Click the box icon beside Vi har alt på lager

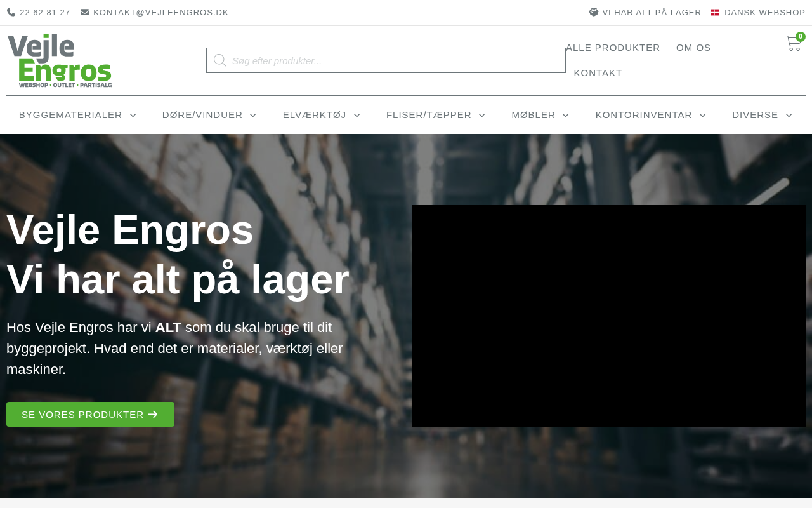[x=594, y=12]
